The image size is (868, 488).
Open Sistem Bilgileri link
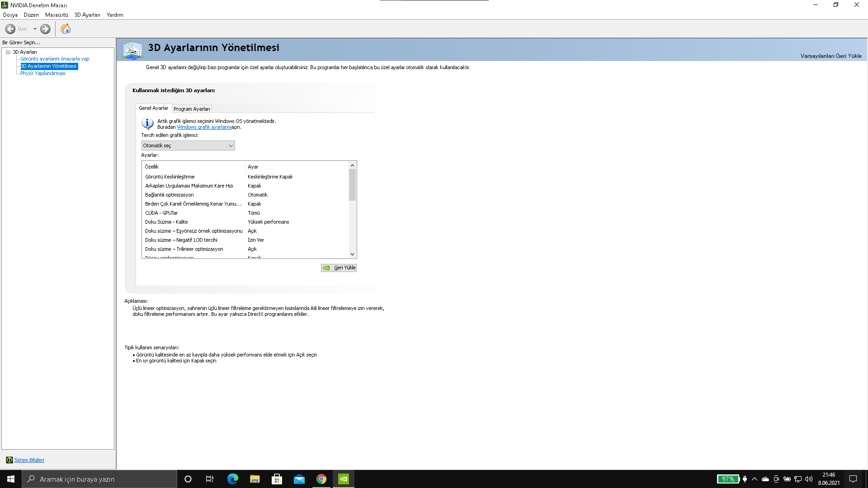pos(29,460)
